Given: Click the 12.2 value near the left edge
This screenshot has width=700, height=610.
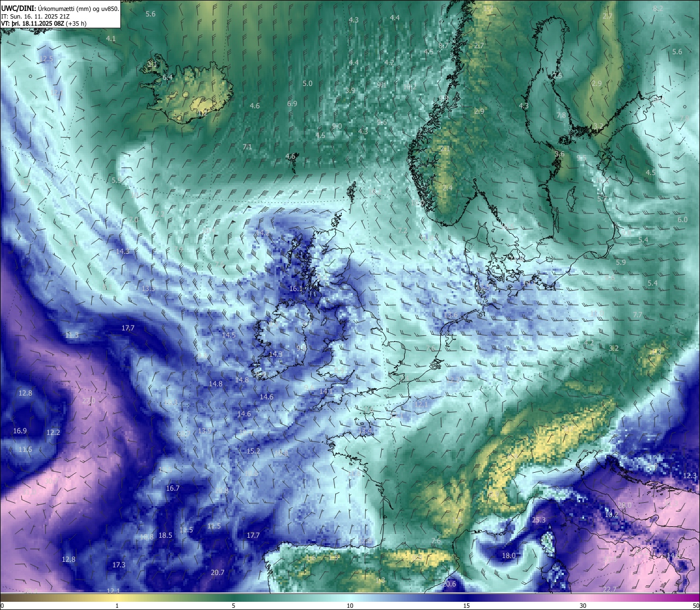Looking at the screenshot, I should [53, 432].
